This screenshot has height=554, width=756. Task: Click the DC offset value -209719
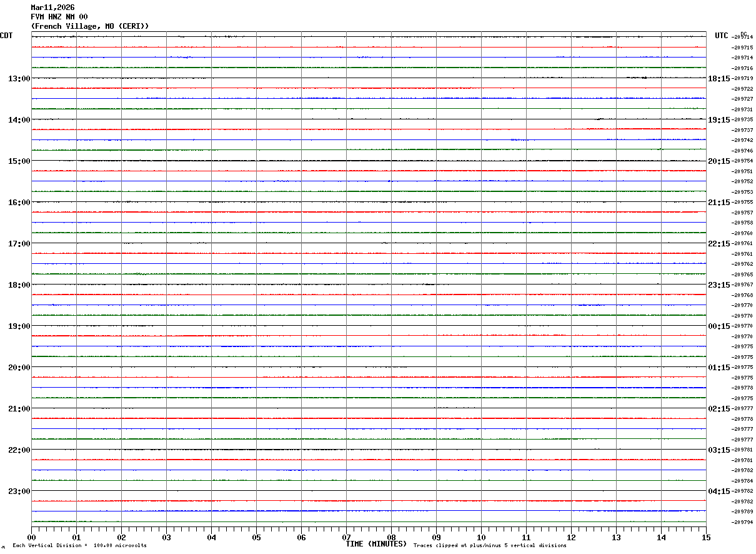point(742,79)
